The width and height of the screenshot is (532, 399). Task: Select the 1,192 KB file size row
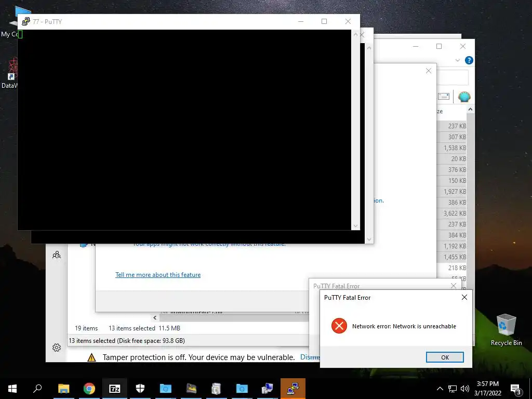click(x=451, y=246)
